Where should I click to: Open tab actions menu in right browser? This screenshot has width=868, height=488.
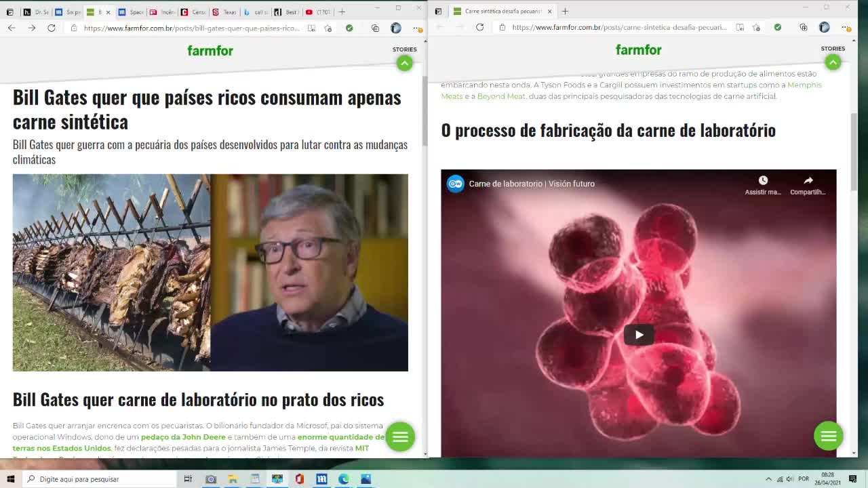click(438, 11)
